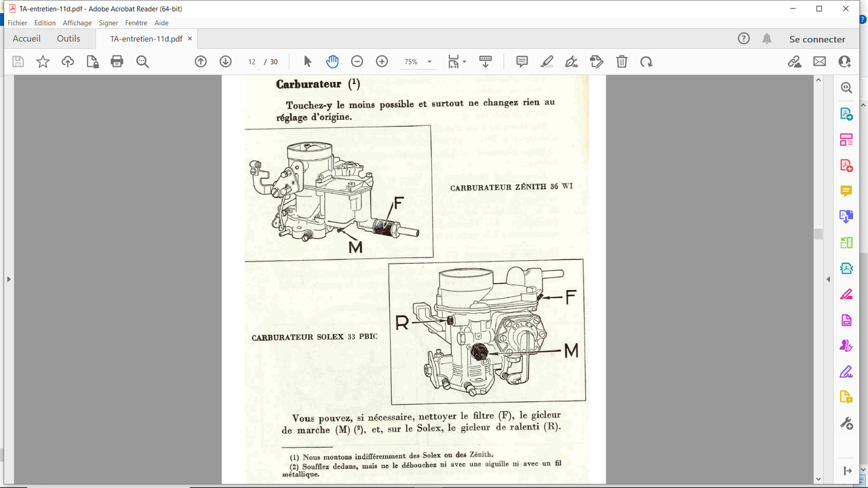
Task: Open the fountain pen sign tool
Action: [572, 62]
